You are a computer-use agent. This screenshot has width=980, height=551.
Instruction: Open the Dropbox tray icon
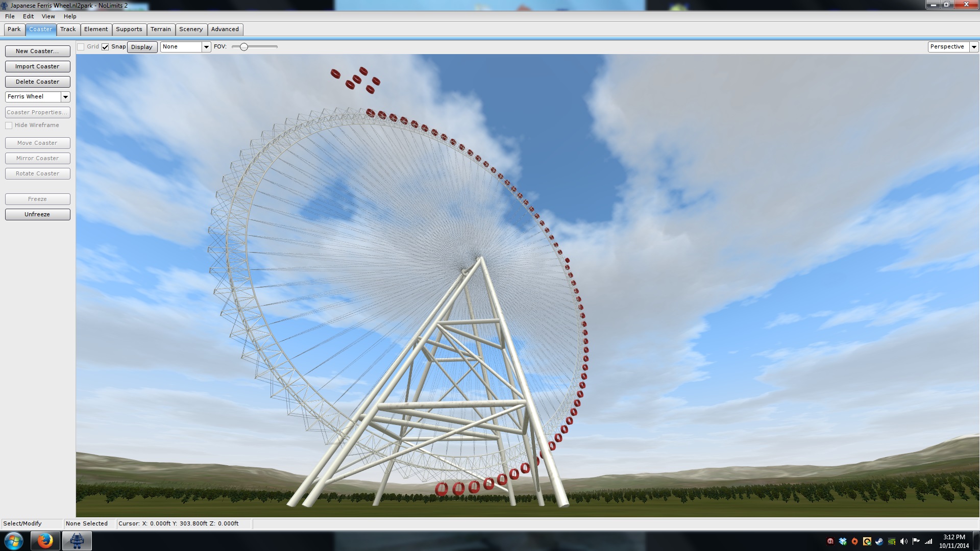(843, 541)
